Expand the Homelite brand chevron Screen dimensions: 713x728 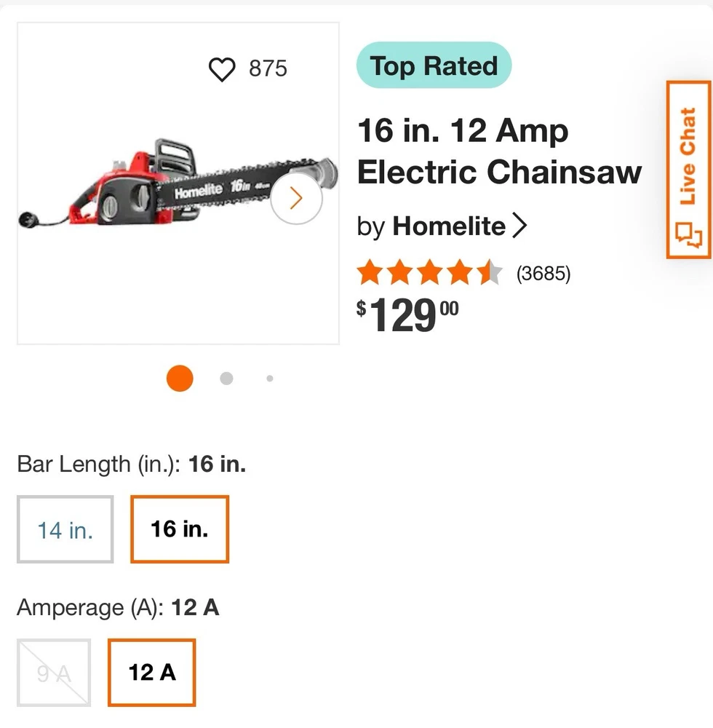(x=519, y=226)
